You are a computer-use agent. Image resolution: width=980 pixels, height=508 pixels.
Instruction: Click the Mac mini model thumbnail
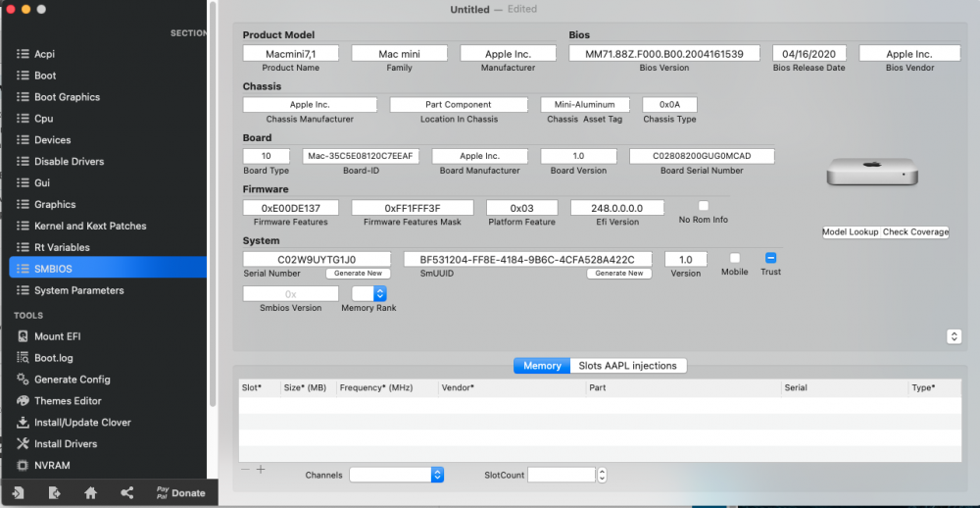pos(872,172)
